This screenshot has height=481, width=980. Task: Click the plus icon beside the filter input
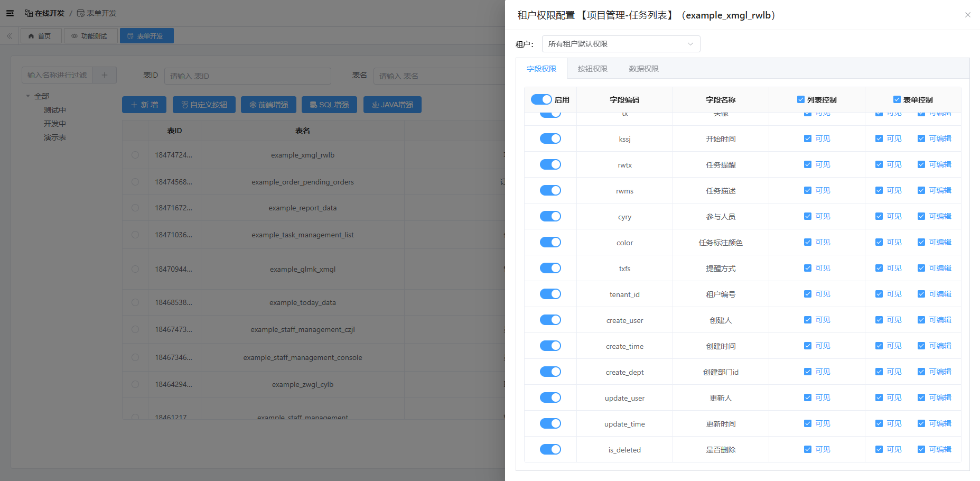[104, 75]
